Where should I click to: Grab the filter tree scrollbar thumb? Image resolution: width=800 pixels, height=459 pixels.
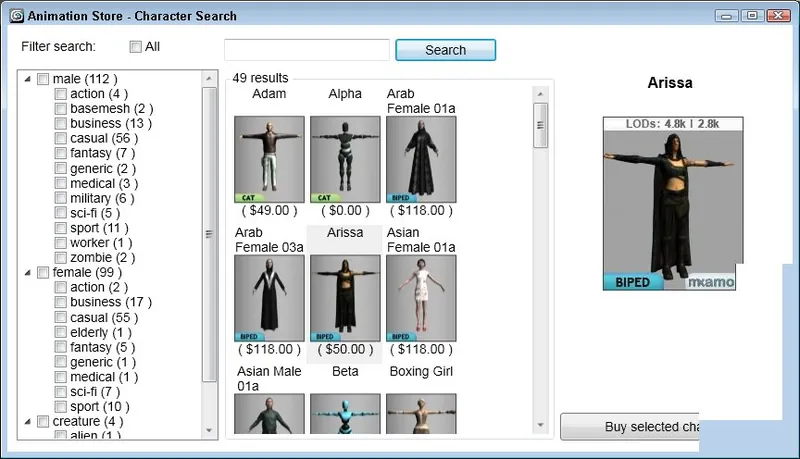click(x=209, y=234)
